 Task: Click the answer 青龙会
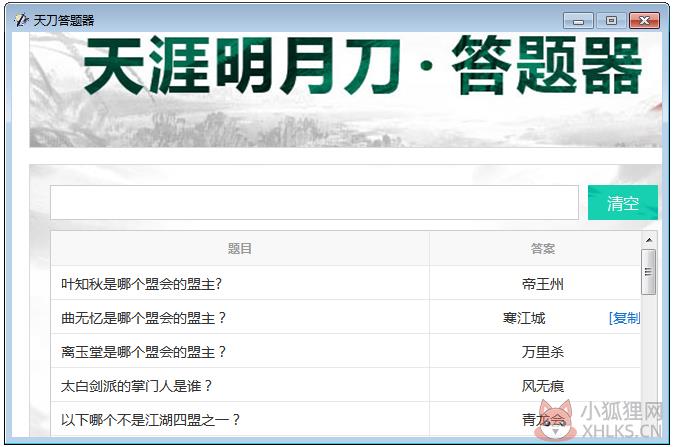click(543, 420)
